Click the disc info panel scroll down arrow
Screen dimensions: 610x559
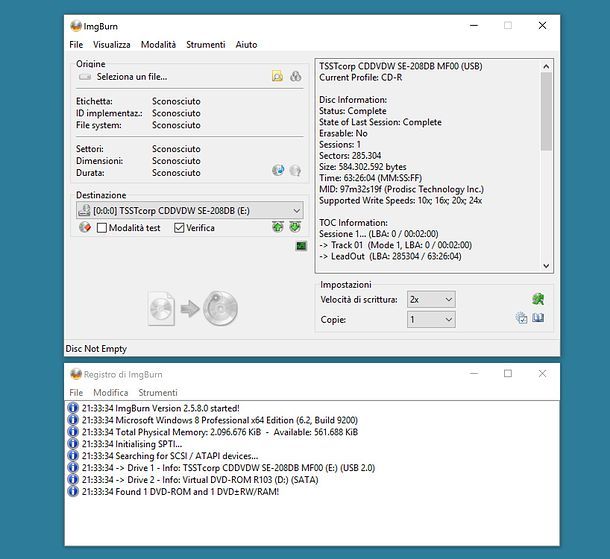546,266
